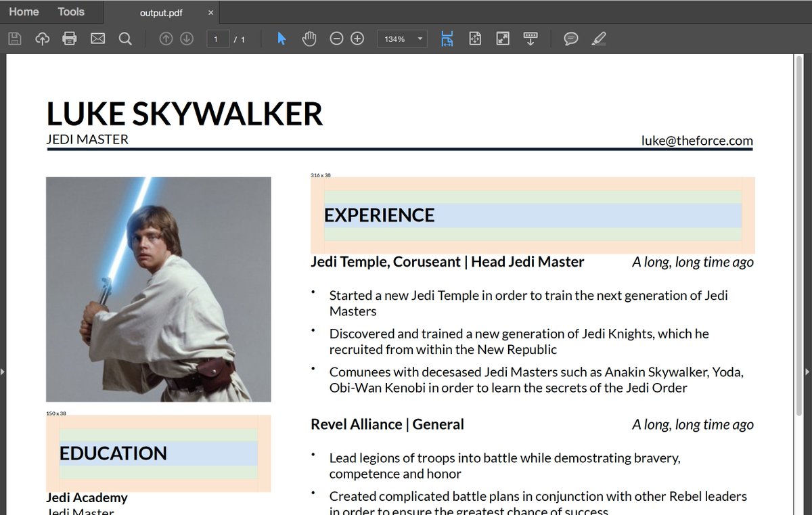The width and height of the screenshot is (812, 515).
Task: Click 'Lead legions of troops' bullet
Action: (505, 466)
